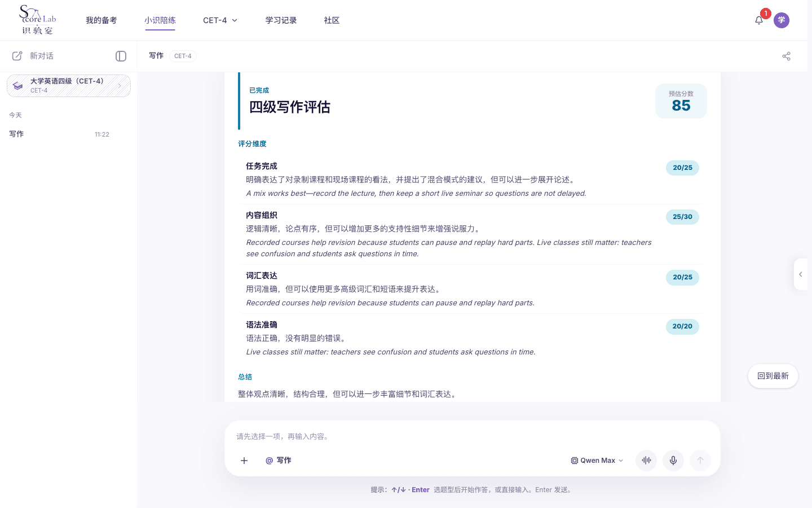Click the CET-4 tag beside 写作 title
This screenshot has height=508, width=812.
(183, 56)
